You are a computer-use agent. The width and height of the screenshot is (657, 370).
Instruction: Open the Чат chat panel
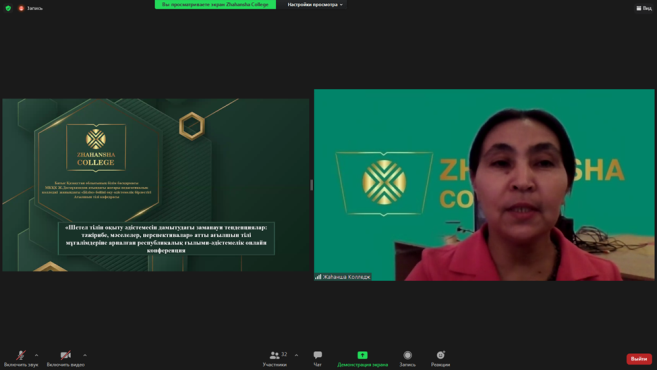click(x=318, y=359)
